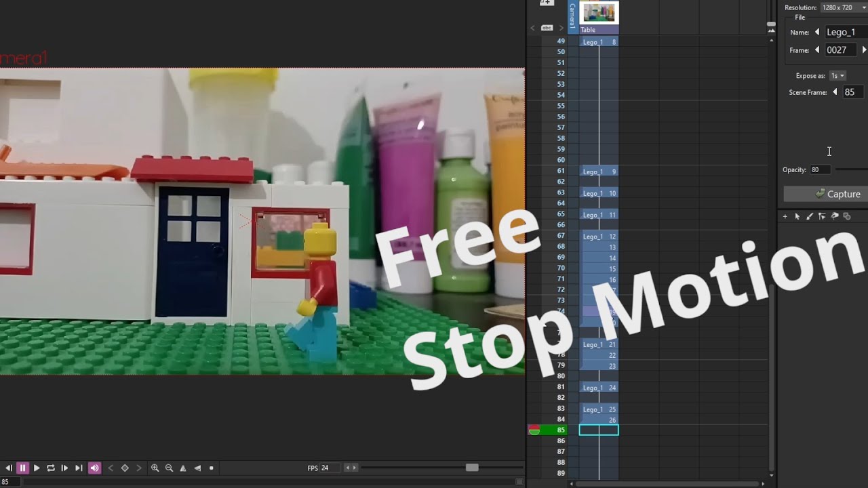The height and width of the screenshot is (488, 868).
Task: Flip the viewer horizontally
Action: (x=183, y=468)
